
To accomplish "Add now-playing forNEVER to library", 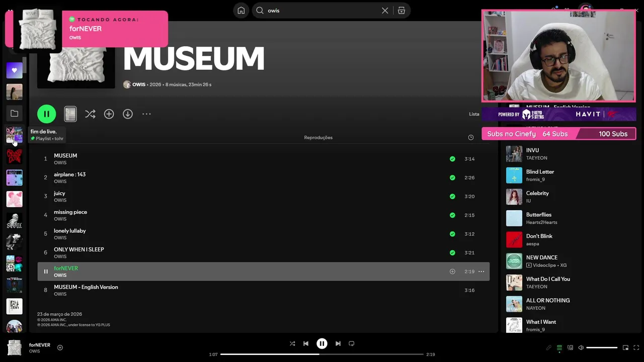I will (60, 348).
